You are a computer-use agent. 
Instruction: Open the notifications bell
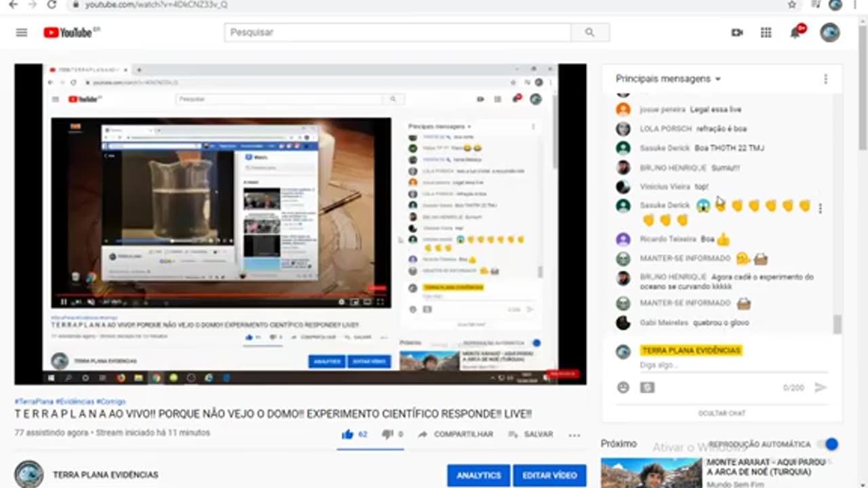796,32
